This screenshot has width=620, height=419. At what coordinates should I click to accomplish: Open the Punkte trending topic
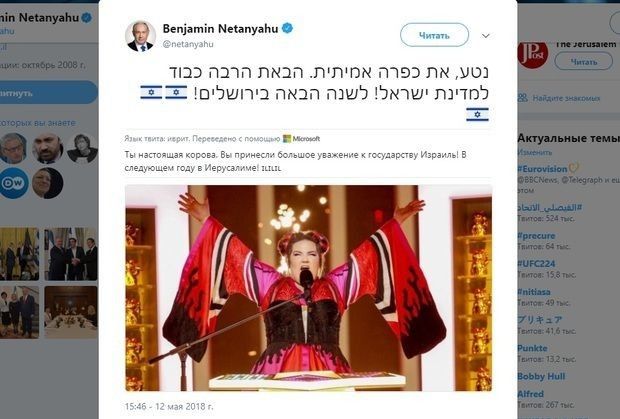tap(532, 348)
